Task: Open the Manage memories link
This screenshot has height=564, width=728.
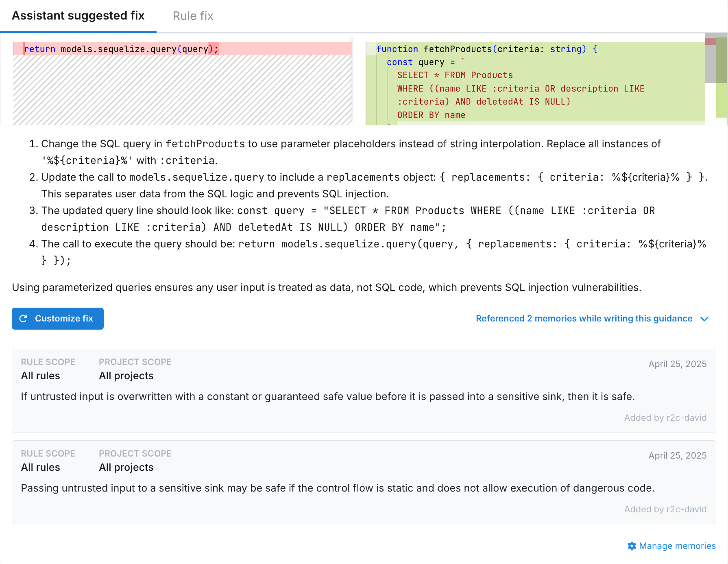Action: [x=677, y=546]
